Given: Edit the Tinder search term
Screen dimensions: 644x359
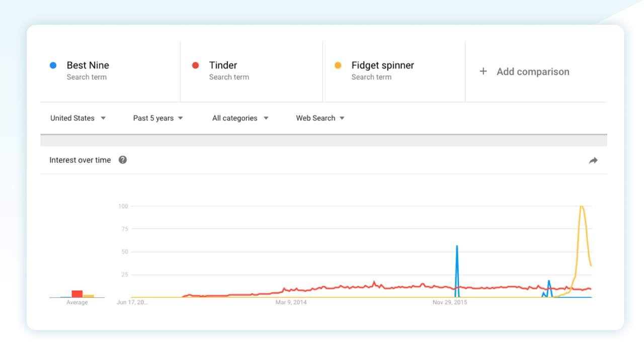Looking at the screenshot, I should click(x=223, y=65).
